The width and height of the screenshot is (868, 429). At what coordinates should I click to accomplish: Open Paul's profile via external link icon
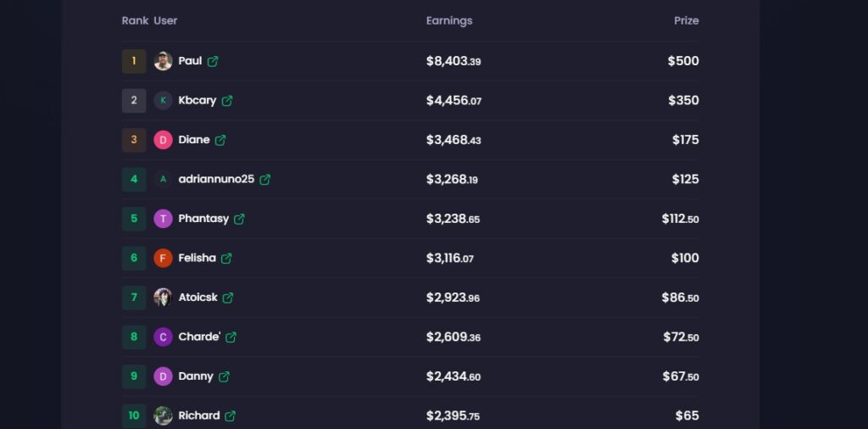coord(213,61)
